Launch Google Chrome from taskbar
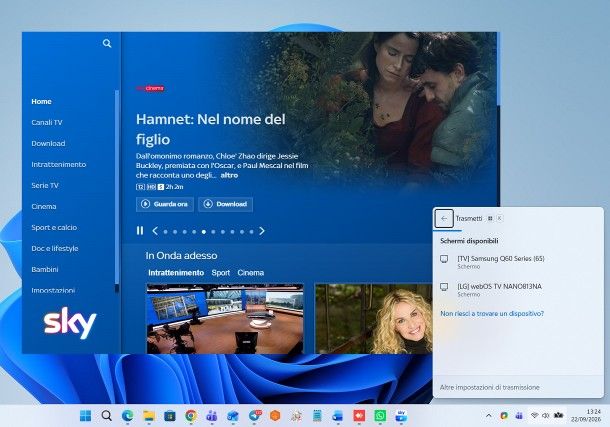This screenshot has height=427, width=610. coord(191,416)
